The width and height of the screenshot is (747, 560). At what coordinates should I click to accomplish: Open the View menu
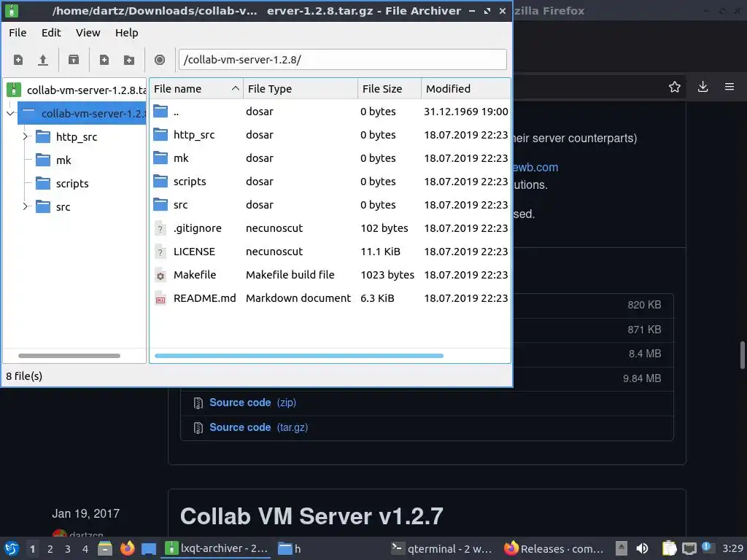[88, 33]
